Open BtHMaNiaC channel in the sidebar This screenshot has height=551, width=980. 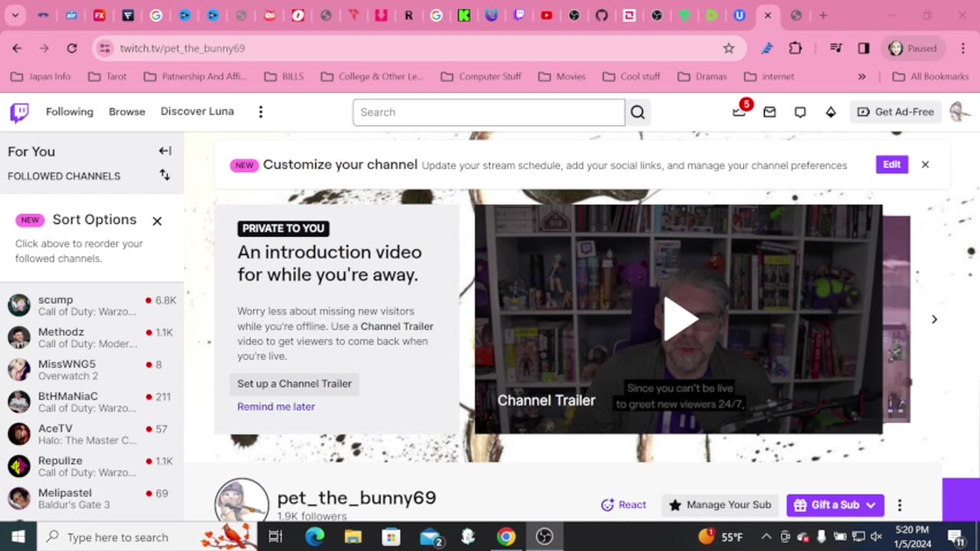[x=92, y=402]
